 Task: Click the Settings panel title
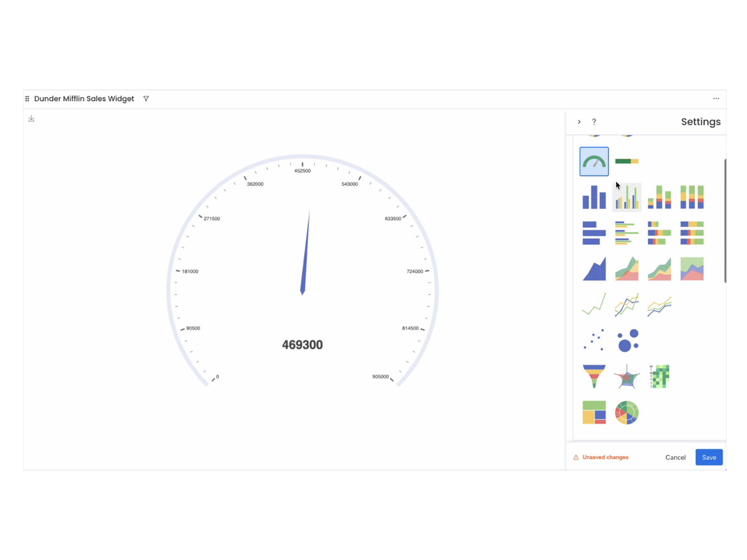point(700,122)
